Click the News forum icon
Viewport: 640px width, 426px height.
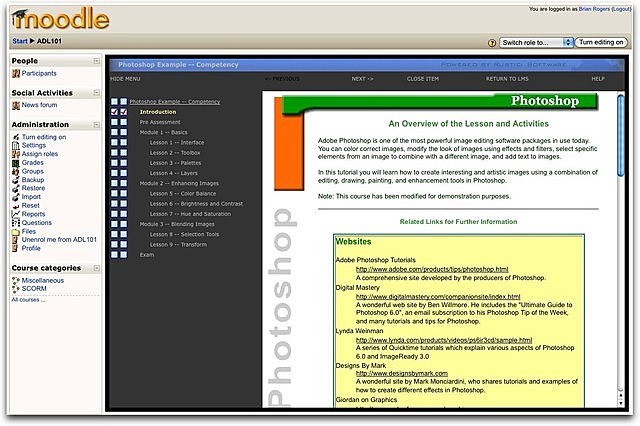point(16,105)
